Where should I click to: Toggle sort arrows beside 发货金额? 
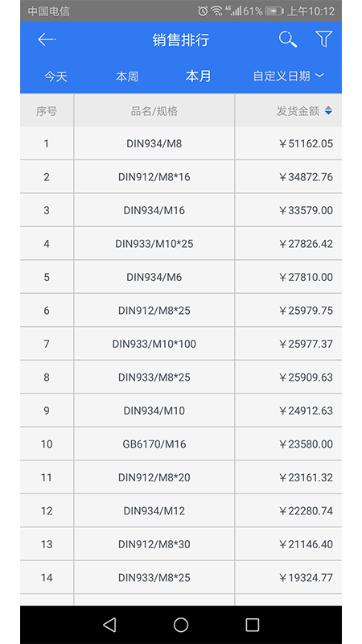tap(328, 110)
